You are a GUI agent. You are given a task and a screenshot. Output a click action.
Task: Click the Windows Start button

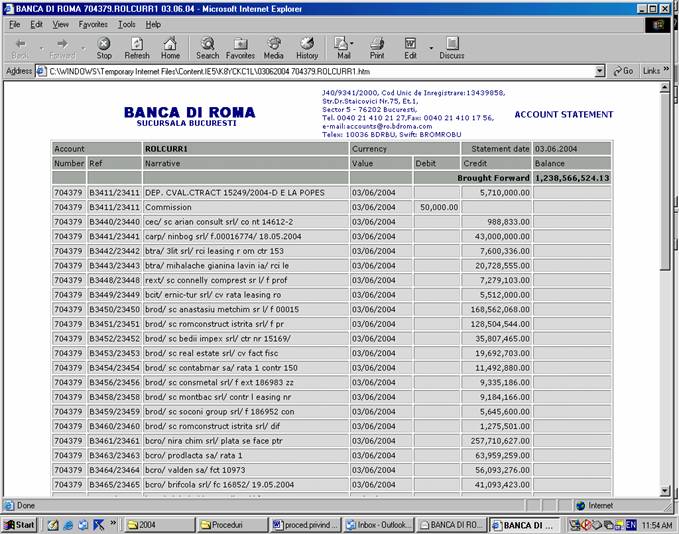[x=19, y=525]
